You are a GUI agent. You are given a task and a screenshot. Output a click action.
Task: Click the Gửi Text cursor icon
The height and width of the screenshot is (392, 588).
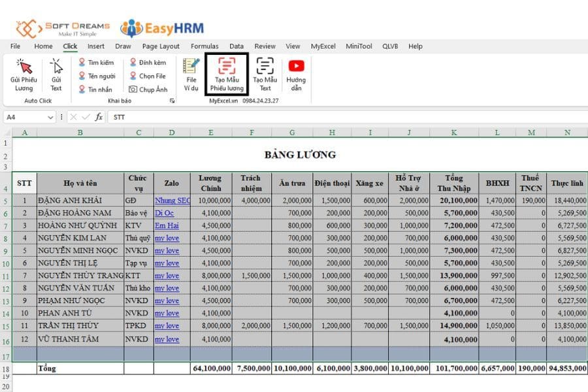[x=56, y=67]
